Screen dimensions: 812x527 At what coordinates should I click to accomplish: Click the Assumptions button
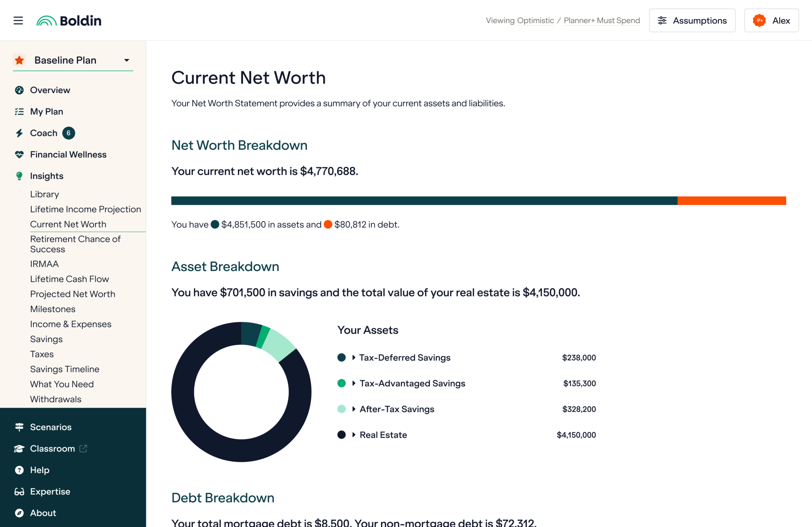[x=692, y=21]
